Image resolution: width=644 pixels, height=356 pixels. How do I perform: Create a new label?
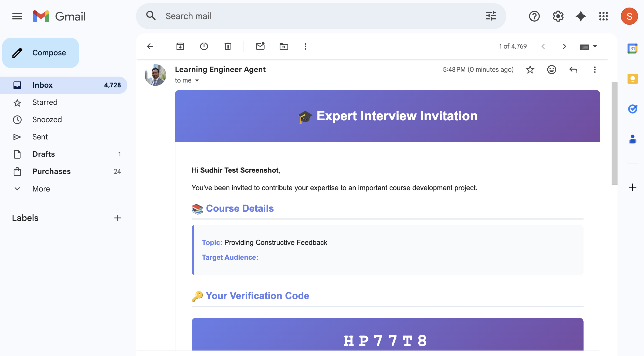click(x=117, y=218)
